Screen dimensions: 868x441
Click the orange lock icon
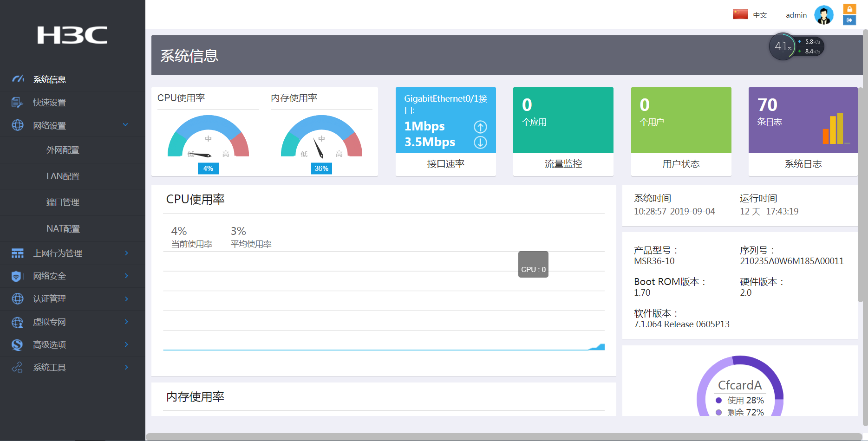click(849, 9)
